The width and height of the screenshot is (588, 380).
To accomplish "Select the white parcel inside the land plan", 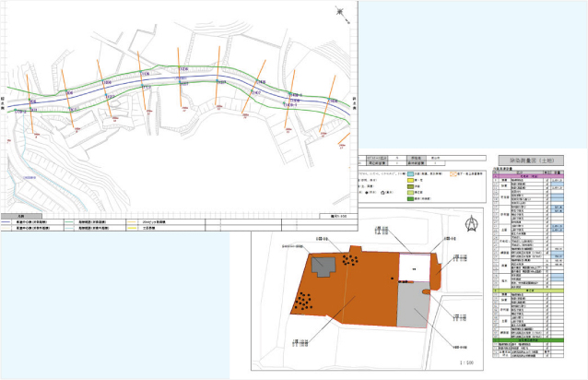I will 414,267.
